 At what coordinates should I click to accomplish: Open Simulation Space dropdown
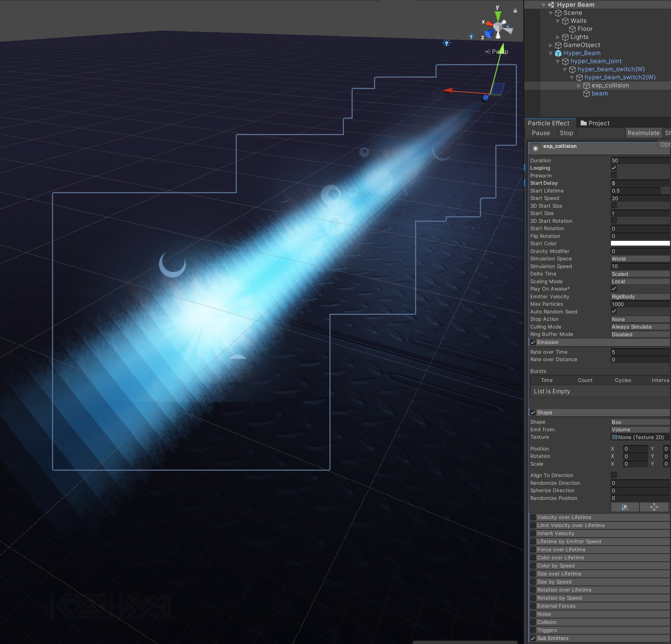pyautogui.click(x=640, y=259)
